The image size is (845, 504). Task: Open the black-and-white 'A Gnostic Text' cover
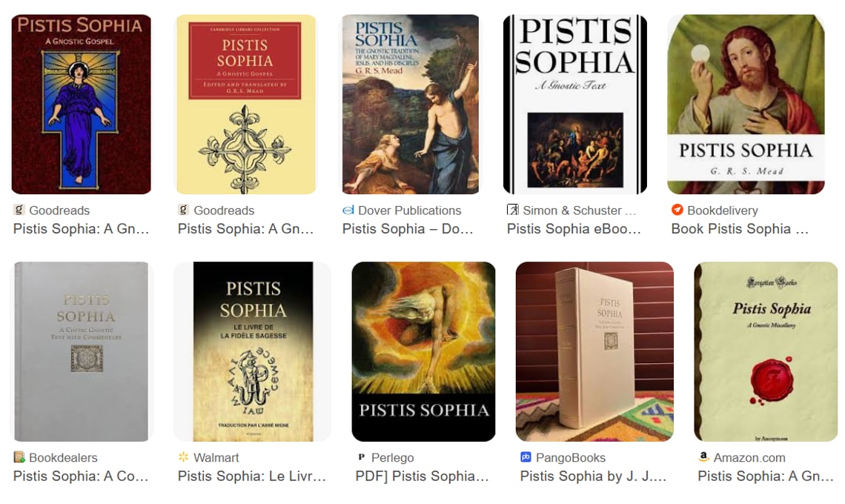[x=575, y=104]
